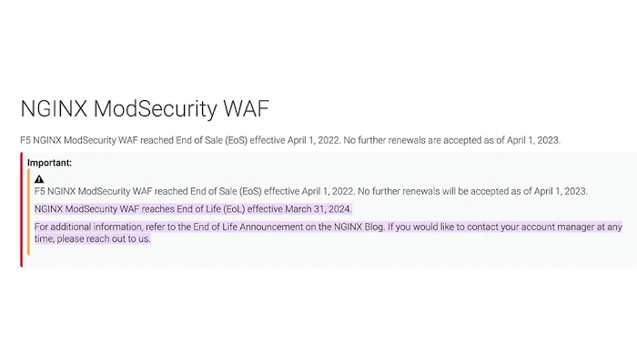Click the orange vertical bar beside the warning
Viewport: 637px width, 364px height.
click(x=29, y=212)
